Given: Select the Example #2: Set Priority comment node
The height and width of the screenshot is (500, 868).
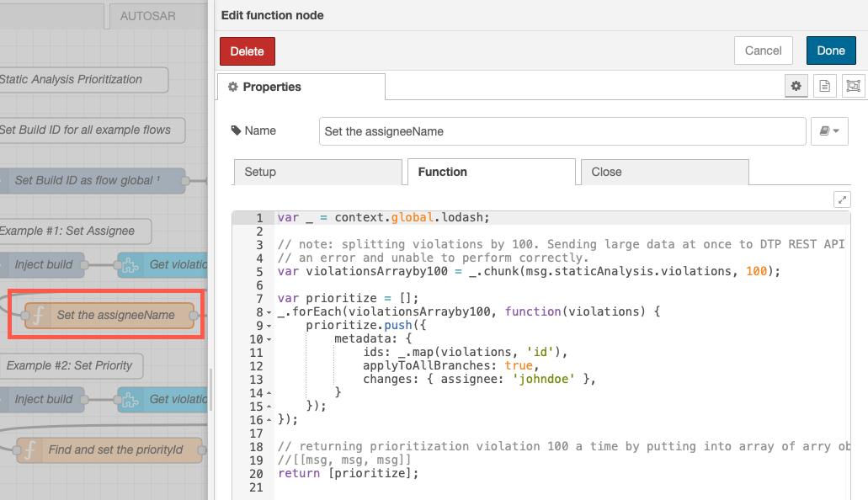Looking at the screenshot, I should click(71, 366).
